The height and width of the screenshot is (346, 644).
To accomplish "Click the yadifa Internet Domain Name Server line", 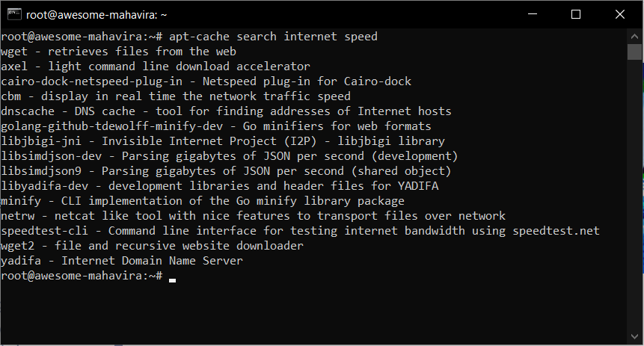I will 122,261.
